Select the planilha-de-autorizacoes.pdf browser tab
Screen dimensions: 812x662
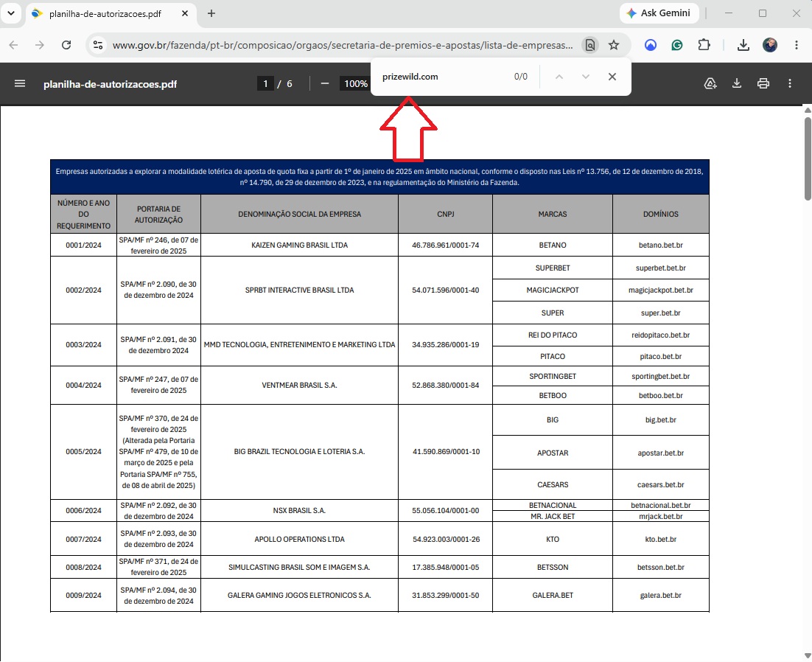(110, 14)
